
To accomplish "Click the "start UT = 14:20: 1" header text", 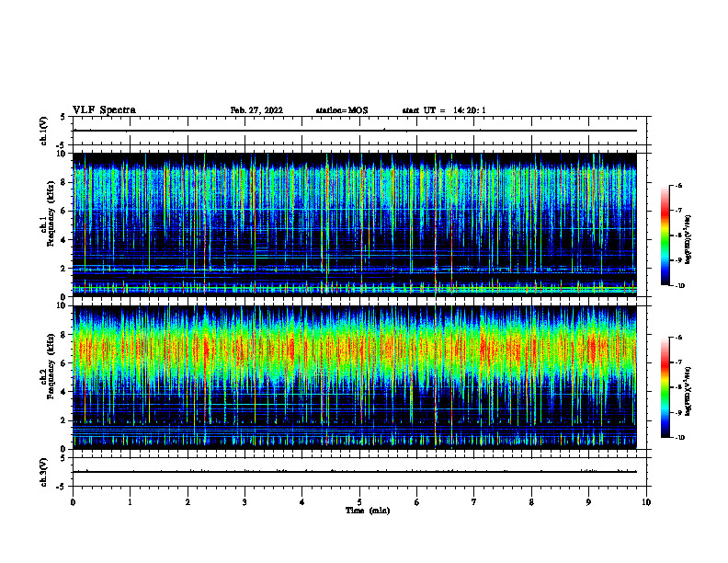I will (444, 110).
